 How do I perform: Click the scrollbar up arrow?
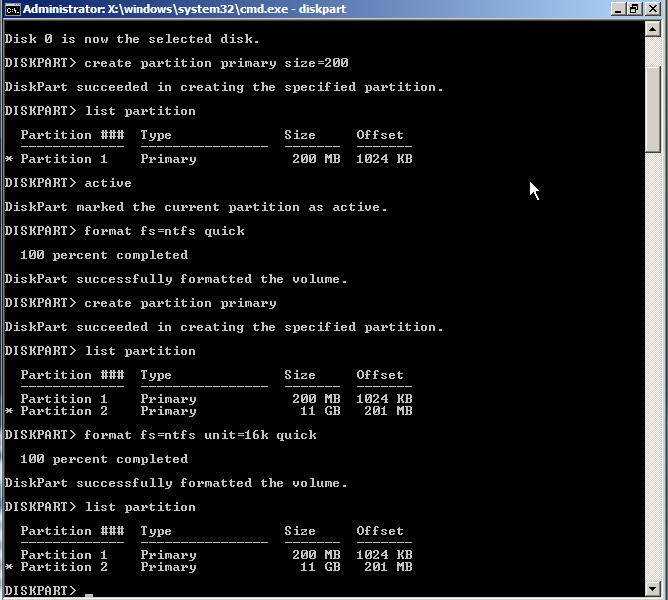click(x=653, y=29)
